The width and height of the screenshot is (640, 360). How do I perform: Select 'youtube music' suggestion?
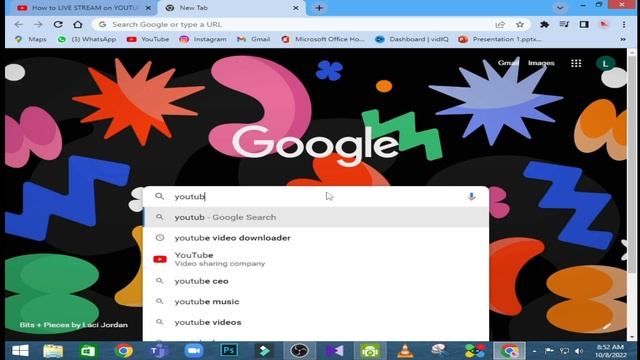click(316, 302)
